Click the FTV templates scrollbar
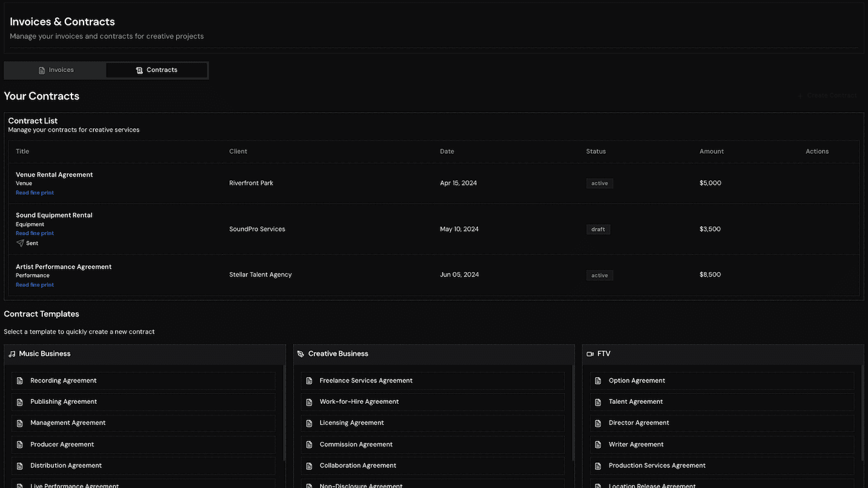Image resolution: width=868 pixels, height=488 pixels. pos(862,412)
